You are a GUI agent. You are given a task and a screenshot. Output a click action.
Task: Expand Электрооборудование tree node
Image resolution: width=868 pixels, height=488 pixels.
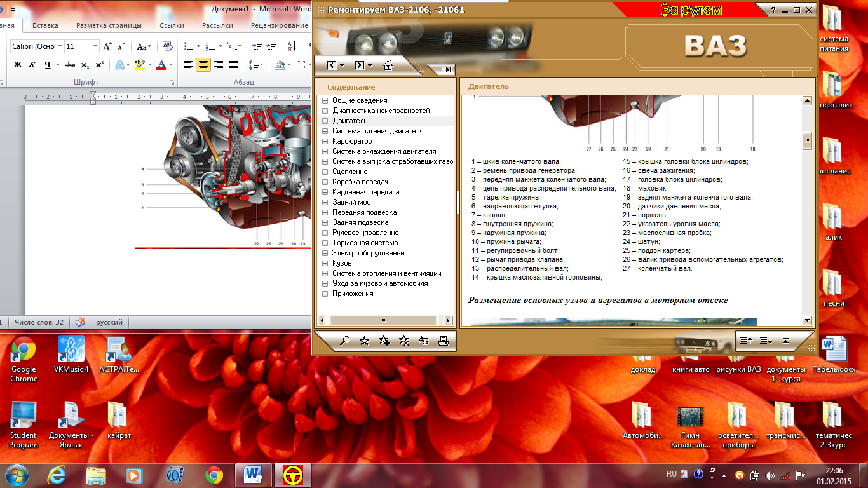[325, 253]
